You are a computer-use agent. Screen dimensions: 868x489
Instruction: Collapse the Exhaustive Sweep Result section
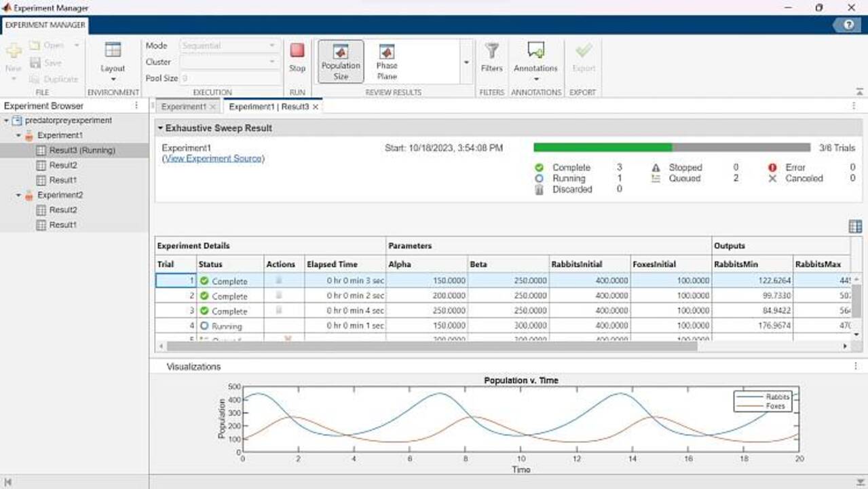click(x=160, y=128)
